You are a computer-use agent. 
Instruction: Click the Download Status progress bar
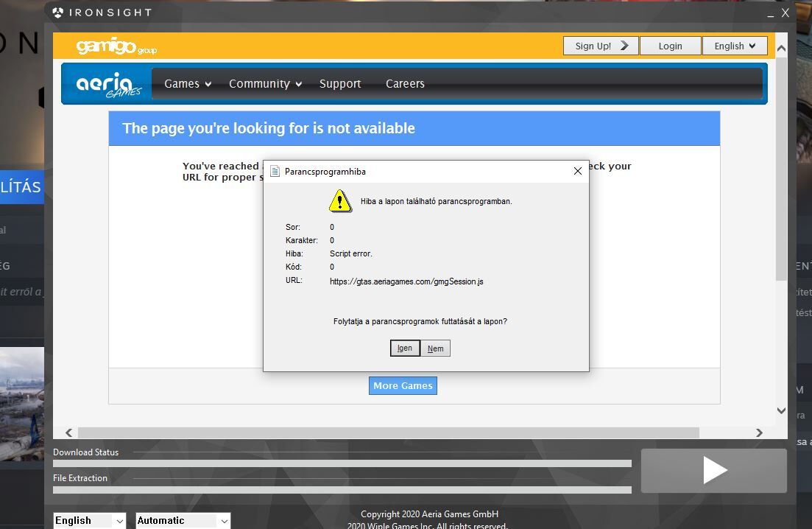(x=342, y=463)
